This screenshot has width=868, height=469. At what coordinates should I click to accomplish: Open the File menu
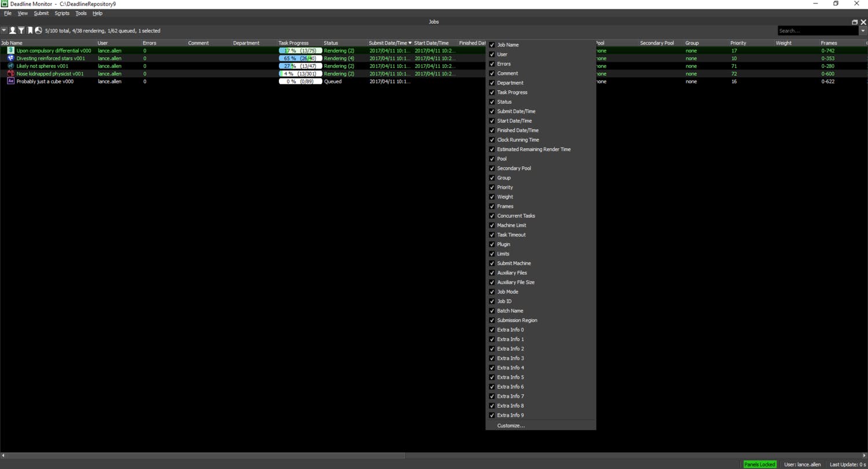pos(8,13)
